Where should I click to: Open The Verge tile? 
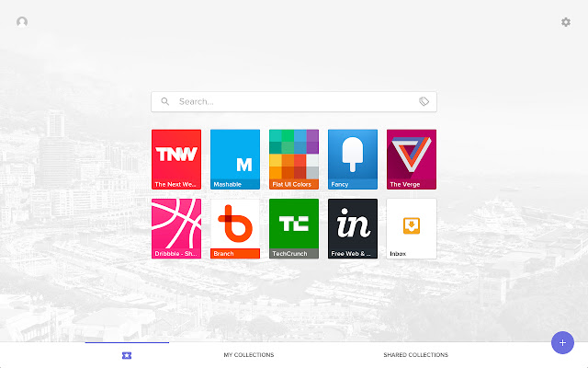(x=412, y=159)
